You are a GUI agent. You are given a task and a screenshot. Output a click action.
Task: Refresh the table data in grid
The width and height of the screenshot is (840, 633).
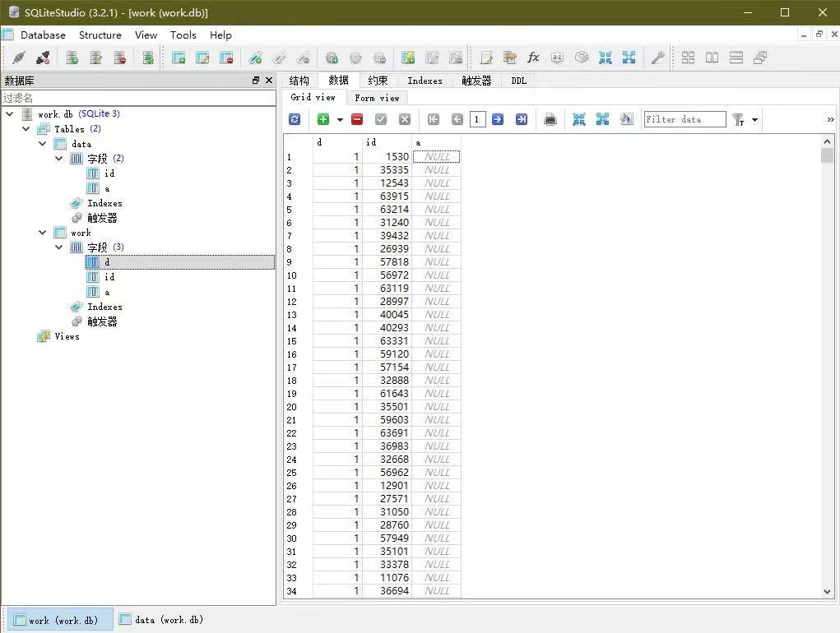coord(295,119)
